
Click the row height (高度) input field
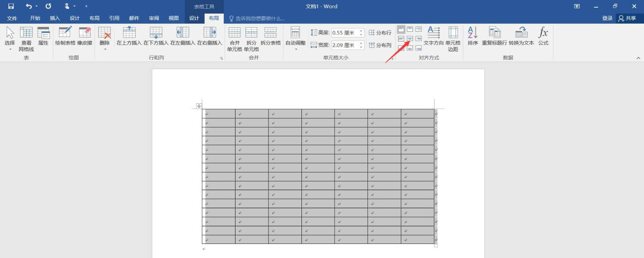click(x=345, y=33)
